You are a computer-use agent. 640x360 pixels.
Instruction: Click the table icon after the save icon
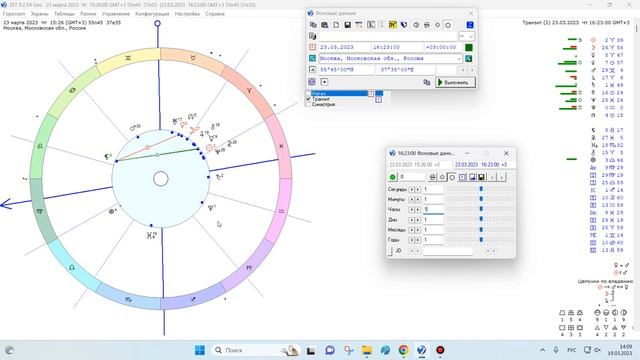(359, 25)
